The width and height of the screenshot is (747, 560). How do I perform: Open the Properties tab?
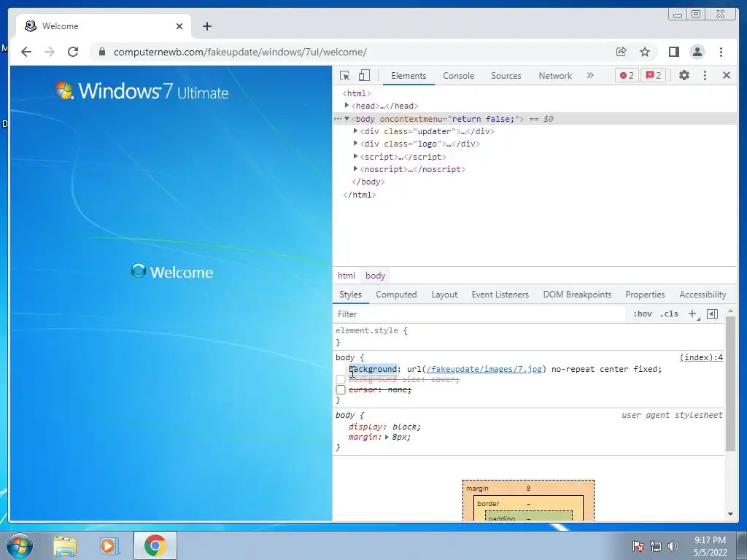[645, 295]
